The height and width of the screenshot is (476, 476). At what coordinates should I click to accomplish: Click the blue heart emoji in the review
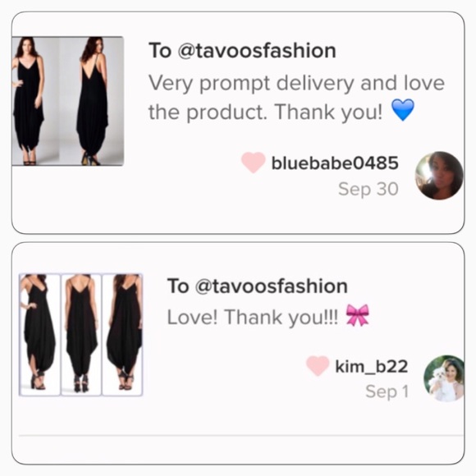(402, 110)
